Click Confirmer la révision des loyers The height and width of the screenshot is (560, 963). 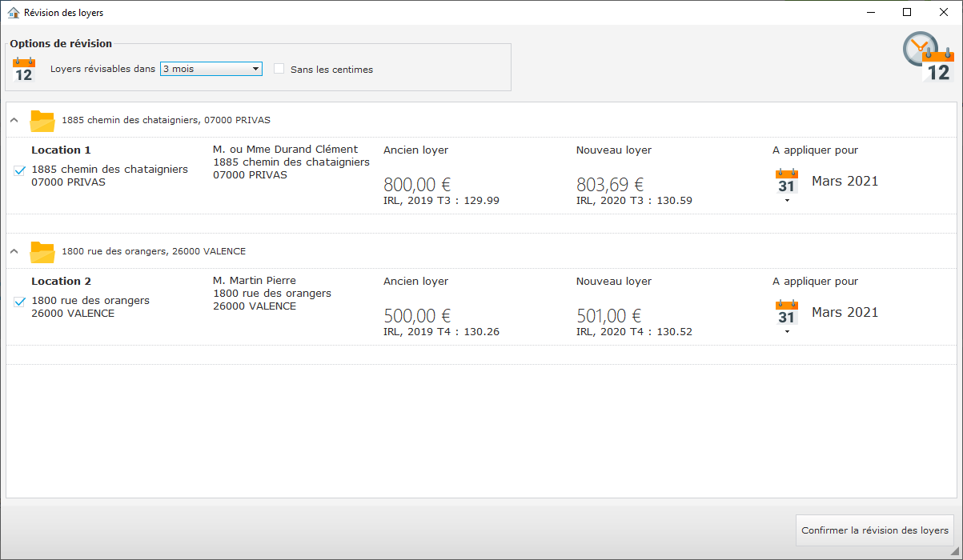point(874,530)
